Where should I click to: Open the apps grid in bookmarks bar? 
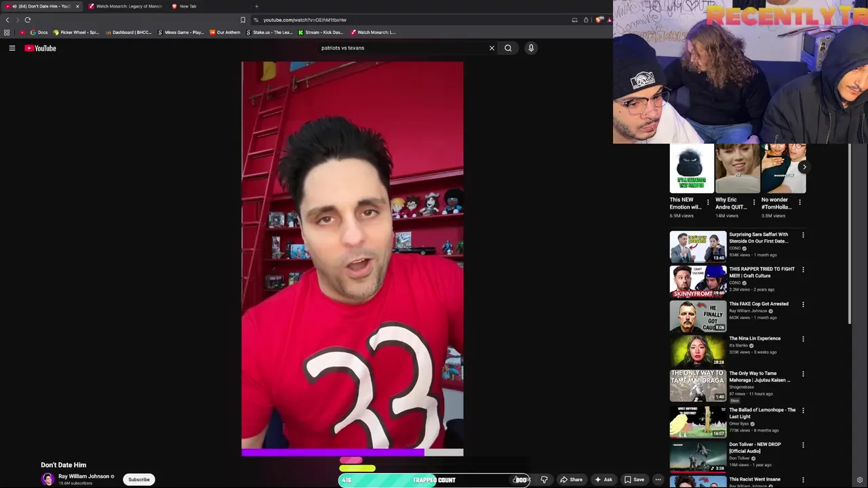pyautogui.click(x=7, y=32)
